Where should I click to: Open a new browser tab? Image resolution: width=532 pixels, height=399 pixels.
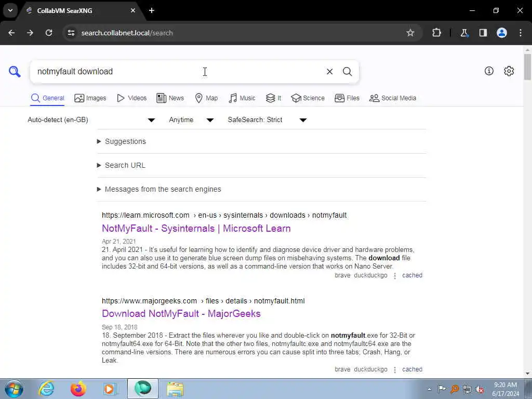[x=152, y=10]
